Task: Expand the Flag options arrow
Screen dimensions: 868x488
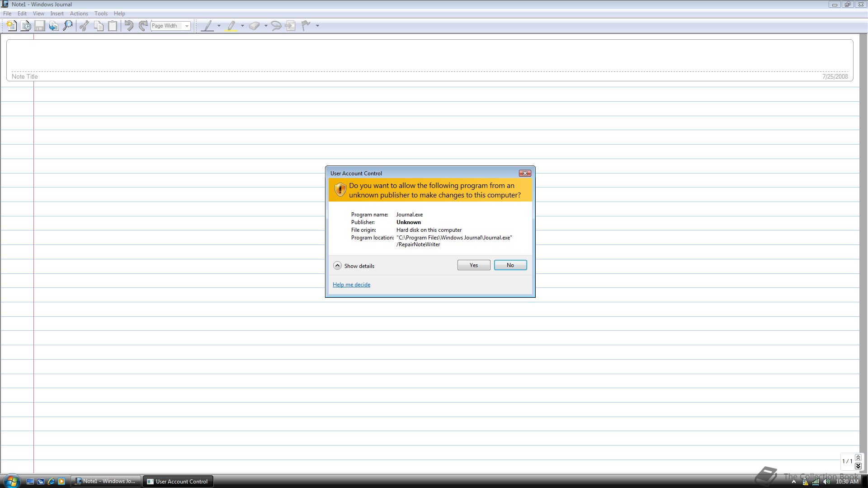Action: pyautogui.click(x=317, y=26)
